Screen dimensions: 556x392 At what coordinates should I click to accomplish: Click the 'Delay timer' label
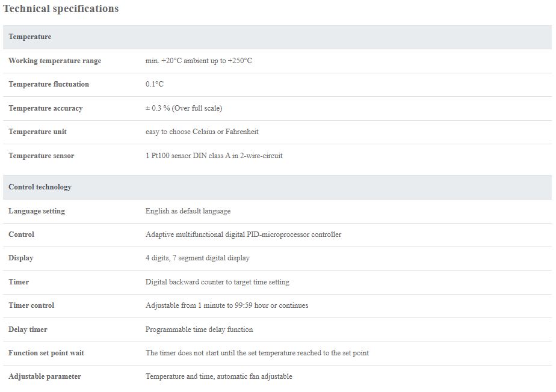[28, 329]
